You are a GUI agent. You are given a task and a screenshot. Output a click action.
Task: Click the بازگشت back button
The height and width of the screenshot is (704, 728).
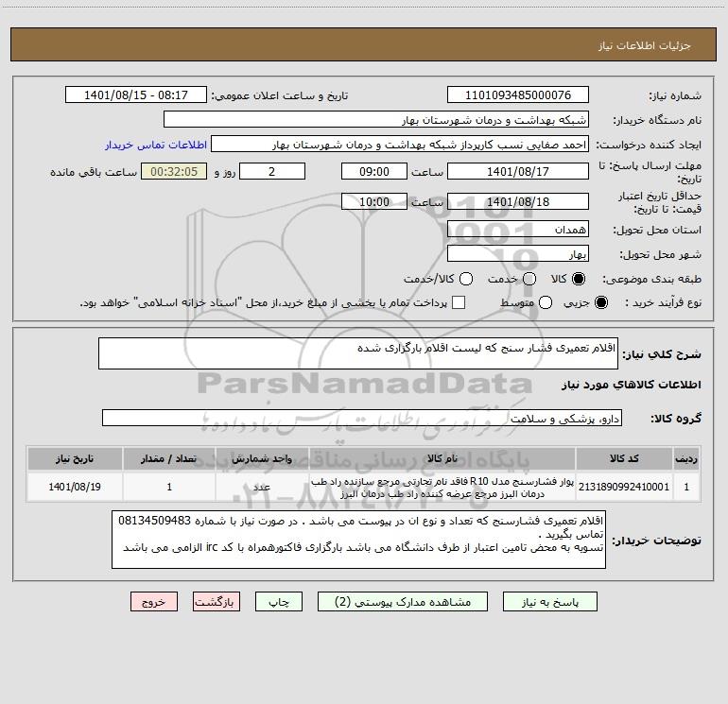pyautogui.click(x=217, y=601)
